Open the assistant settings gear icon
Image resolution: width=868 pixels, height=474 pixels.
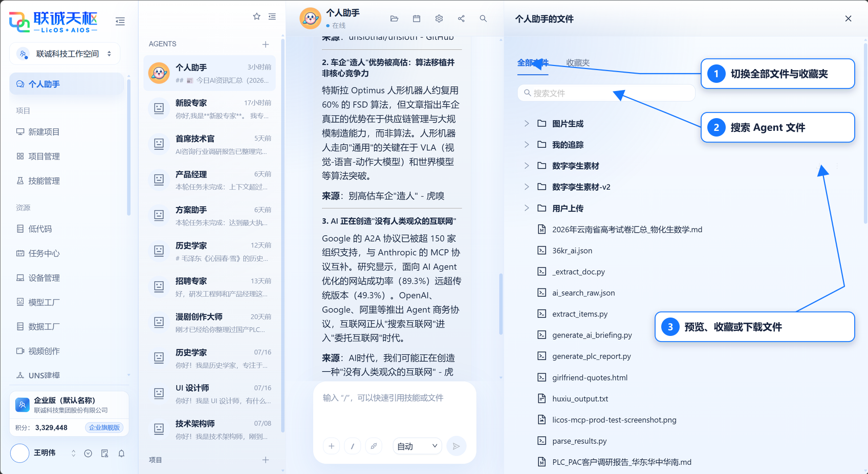click(x=439, y=18)
